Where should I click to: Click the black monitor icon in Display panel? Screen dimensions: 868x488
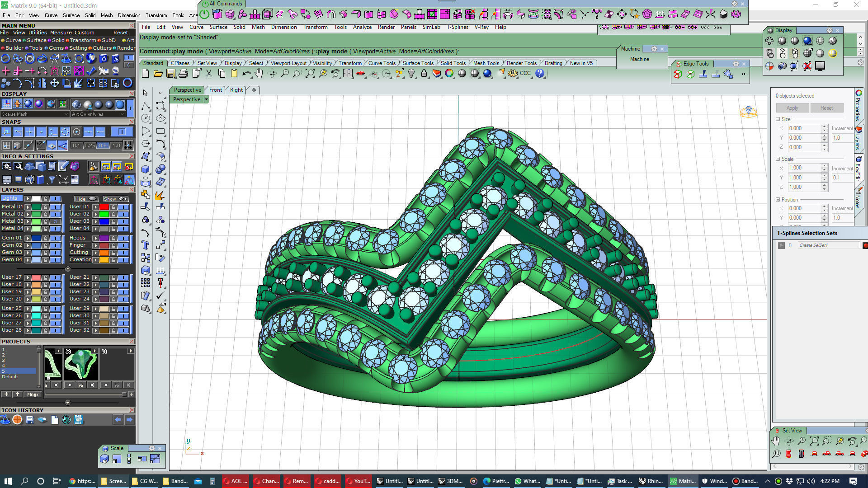820,66
